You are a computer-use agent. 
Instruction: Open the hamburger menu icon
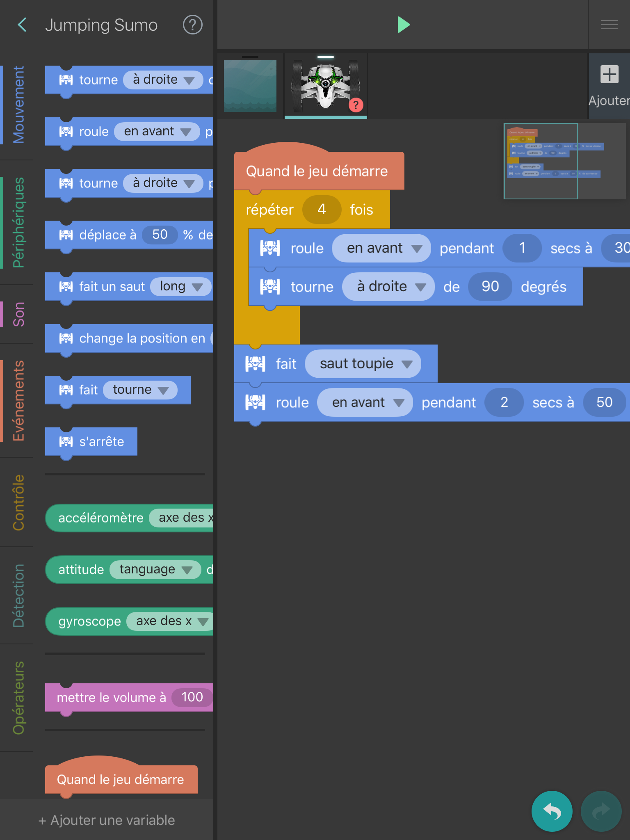coord(609,25)
